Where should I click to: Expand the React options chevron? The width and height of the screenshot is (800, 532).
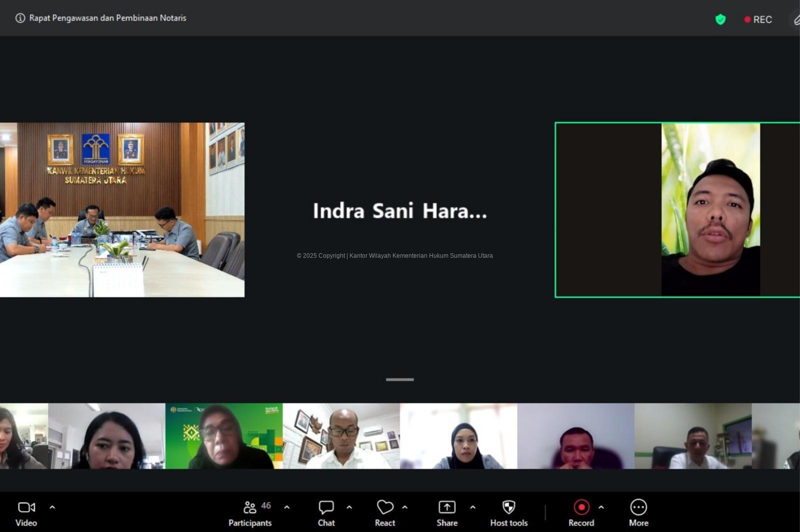coord(404,508)
